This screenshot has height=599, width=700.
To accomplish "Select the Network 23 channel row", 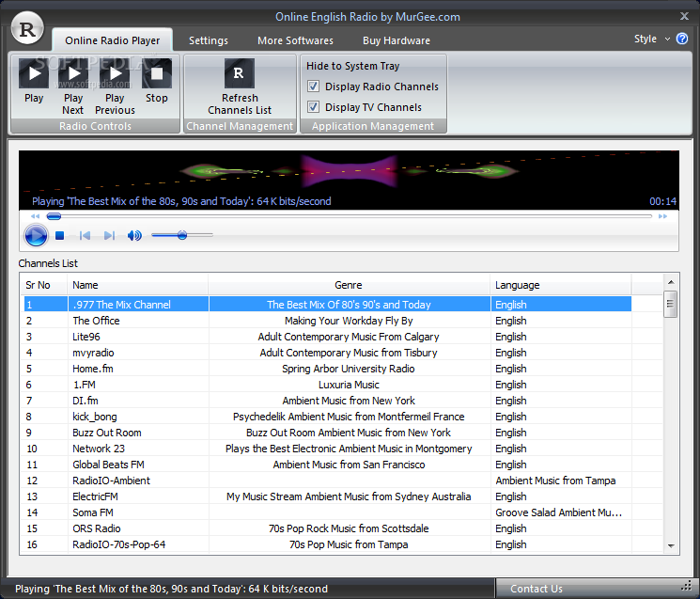I will 327,449.
